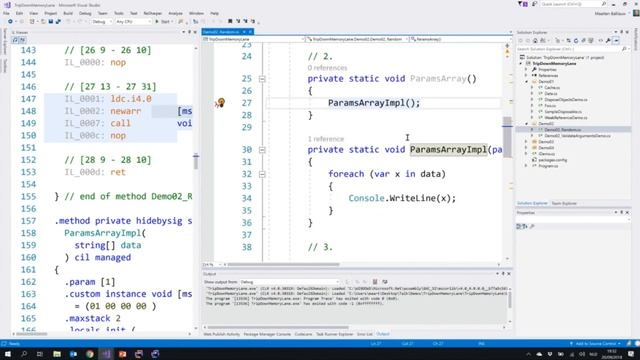Click the Solution Explorer Properties wrench icon
The image size is (640, 360).
(x=608, y=41)
